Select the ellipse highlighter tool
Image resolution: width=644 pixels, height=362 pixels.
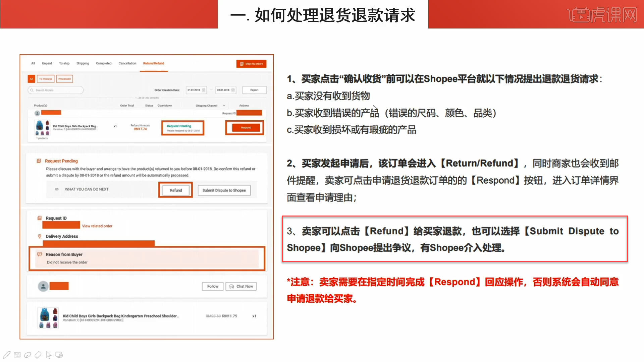27,355
